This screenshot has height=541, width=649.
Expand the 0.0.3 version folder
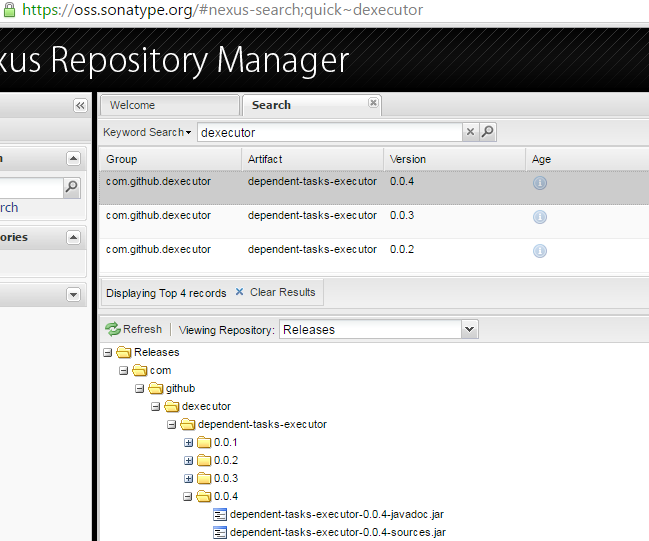click(188, 479)
